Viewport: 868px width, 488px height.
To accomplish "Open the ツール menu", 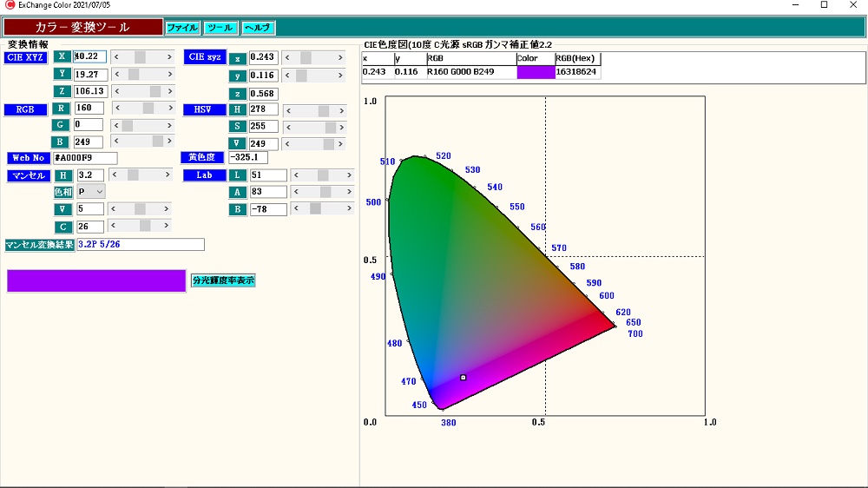I will click(220, 28).
